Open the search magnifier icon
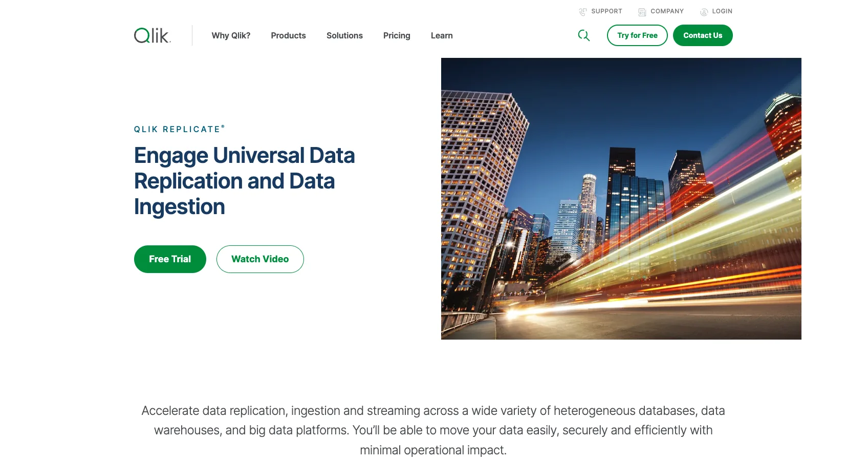 (x=584, y=35)
